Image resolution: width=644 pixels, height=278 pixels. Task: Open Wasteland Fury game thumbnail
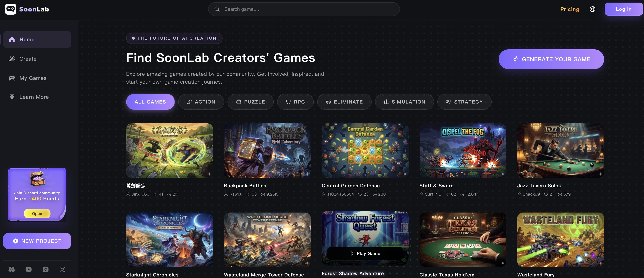tap(560, 240)
